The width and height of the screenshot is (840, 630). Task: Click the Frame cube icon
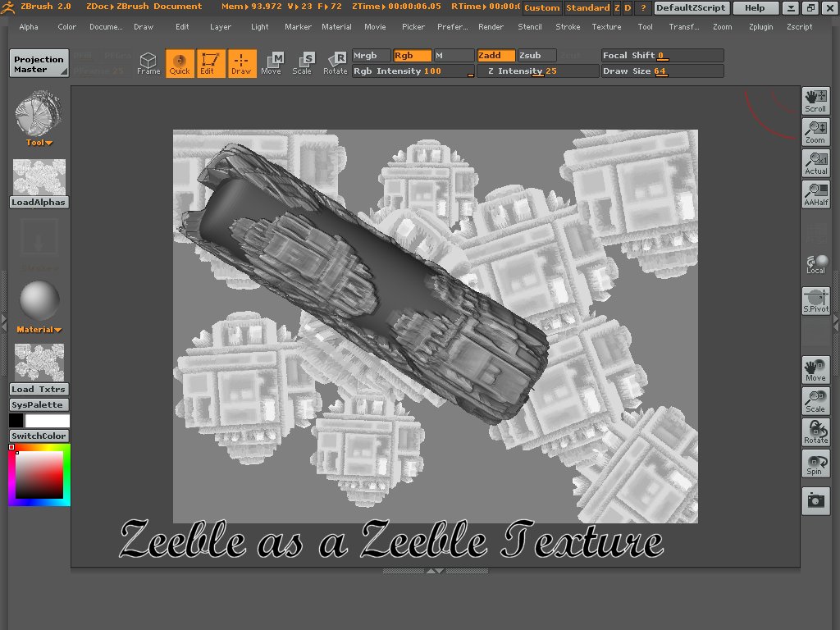click(x=148, y=64)
